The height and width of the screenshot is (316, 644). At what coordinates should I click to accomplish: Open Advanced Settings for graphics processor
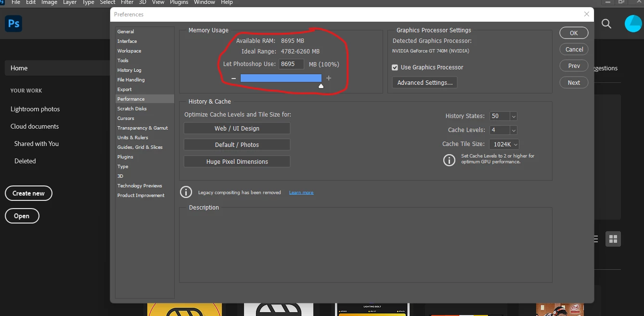coord(425,82)
